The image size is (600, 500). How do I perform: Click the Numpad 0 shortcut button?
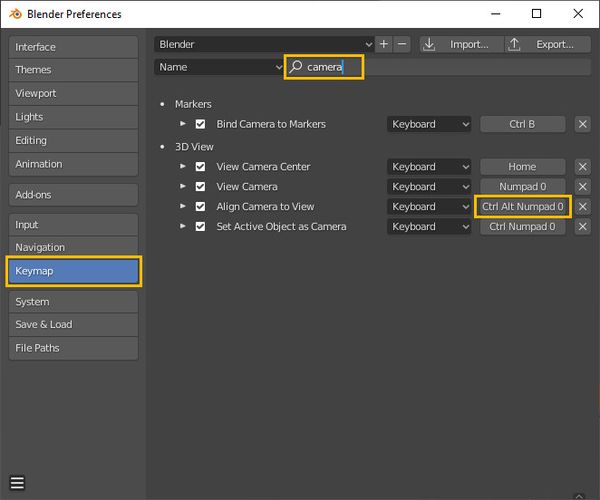pyautogui.click(x=523, y=187)
